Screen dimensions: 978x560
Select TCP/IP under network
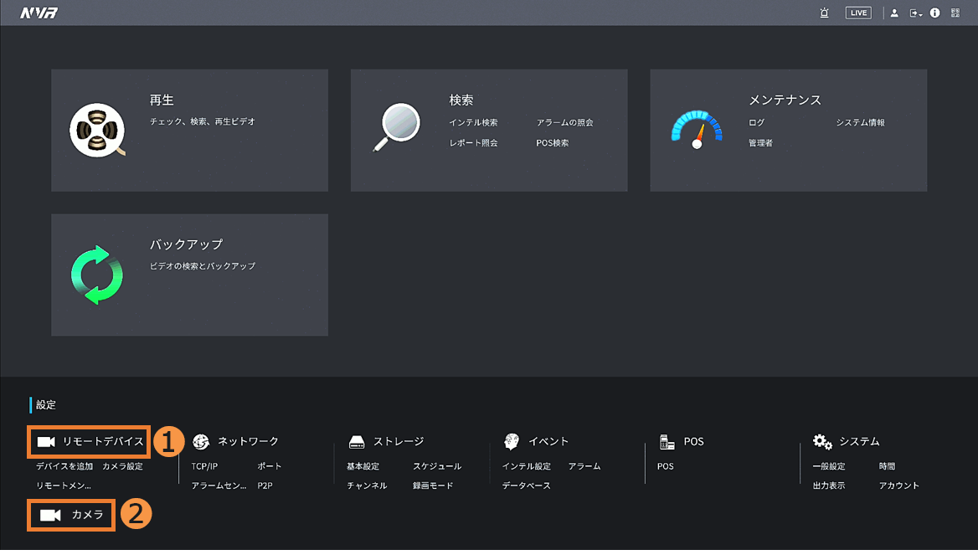click(204, 466)
